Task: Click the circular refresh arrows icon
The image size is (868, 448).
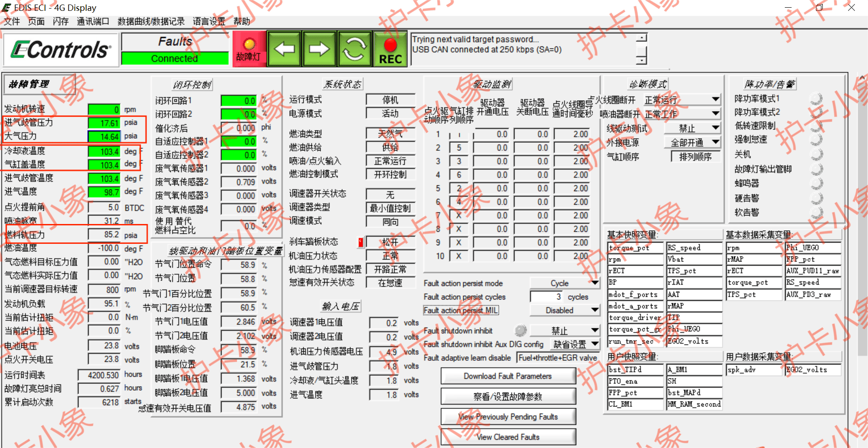Action: 354,47
